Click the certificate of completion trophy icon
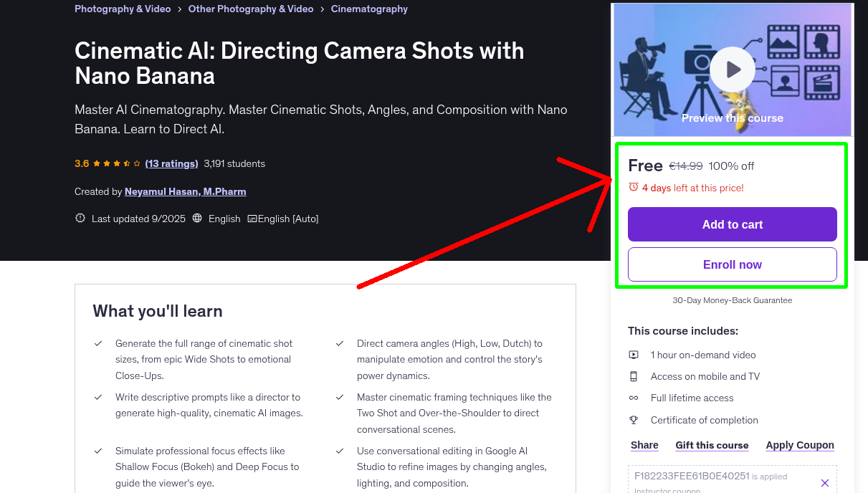The width and height of the screenshot is (868, 493). click(x=634, y=420)
